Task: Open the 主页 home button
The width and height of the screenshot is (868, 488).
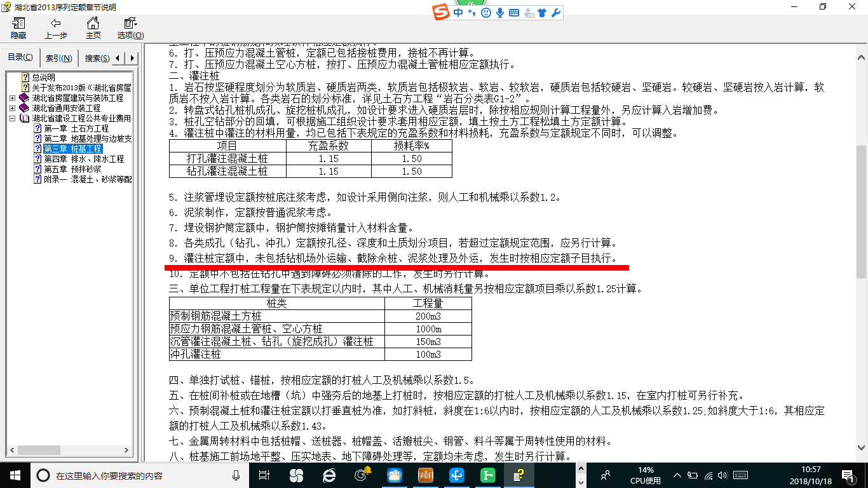Action: (93, 29)
